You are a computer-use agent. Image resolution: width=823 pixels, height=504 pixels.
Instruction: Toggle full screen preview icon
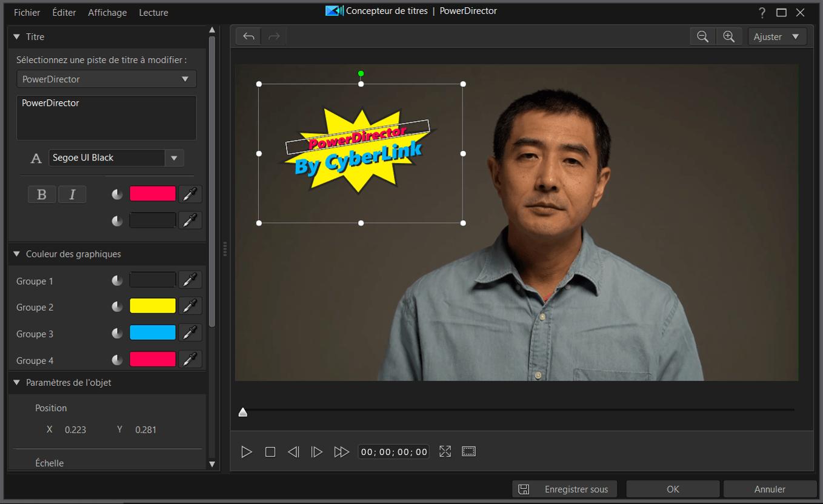[x=445, y=451]
